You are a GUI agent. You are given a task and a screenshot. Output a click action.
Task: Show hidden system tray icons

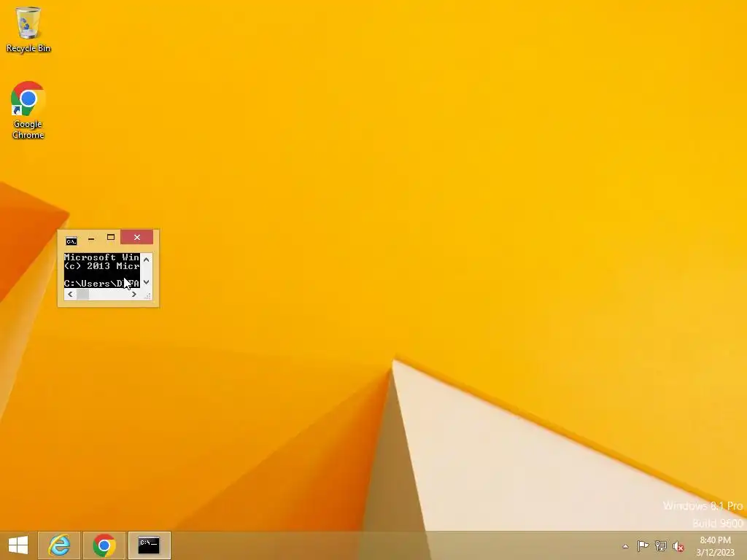tap(625, 546)
